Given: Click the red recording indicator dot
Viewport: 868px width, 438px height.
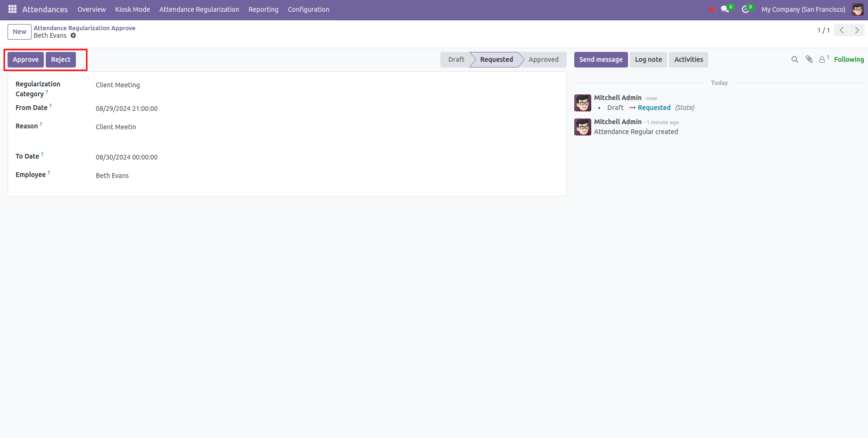Looking at the screenshot, I should pyautogui.click(x=711, y=9).
